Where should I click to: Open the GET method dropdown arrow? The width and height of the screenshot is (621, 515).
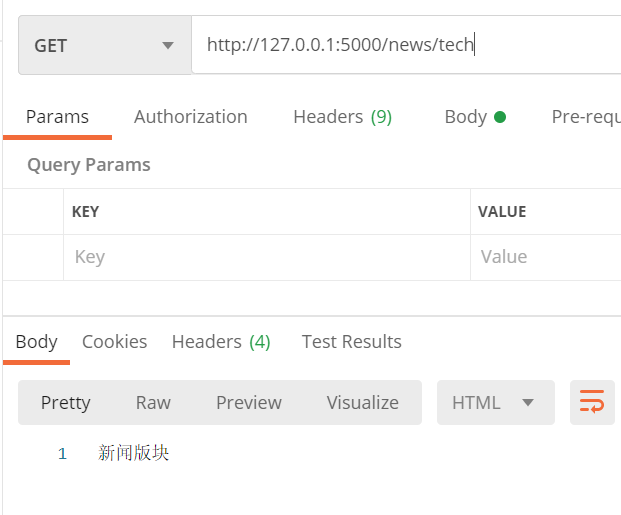[168, 46]
